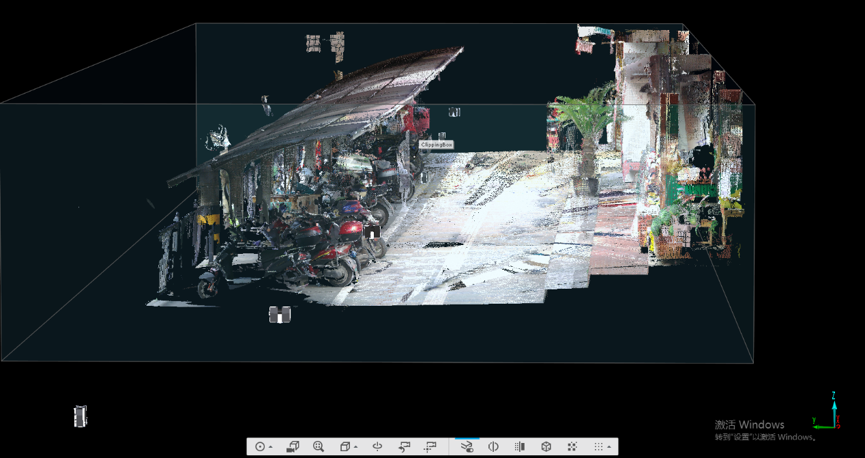The width and height of the screenshot is (865, 458).
Task: Toggle the vertical bars slice button
Action: (x=520, y=447)
